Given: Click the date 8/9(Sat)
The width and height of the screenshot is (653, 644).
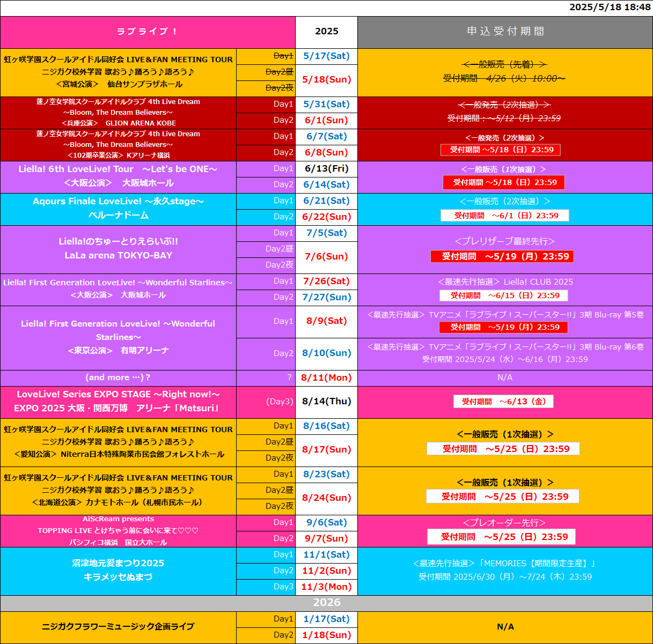Looking at the screenshot, I should [x=326, y=322].
